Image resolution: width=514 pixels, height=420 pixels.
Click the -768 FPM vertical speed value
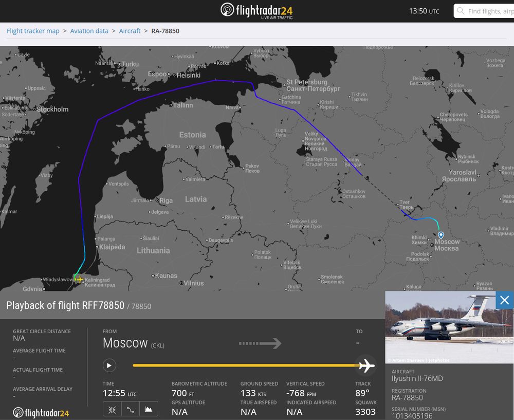[x=301, y=393]
